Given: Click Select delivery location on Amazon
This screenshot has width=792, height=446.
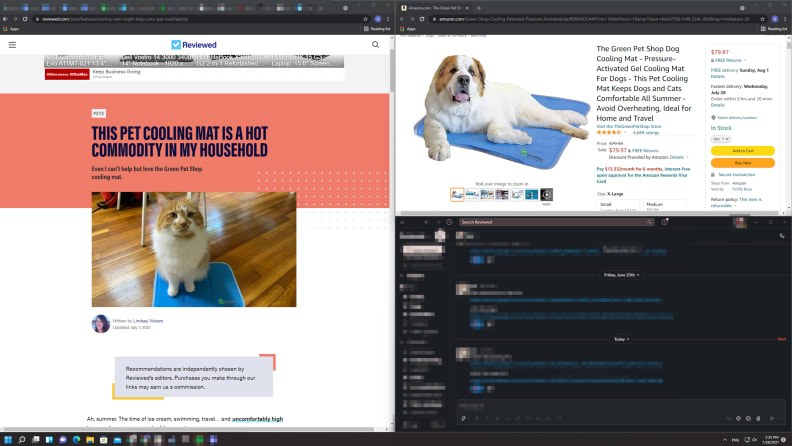Looking at the screenshot, I should [x=737, y=117].
